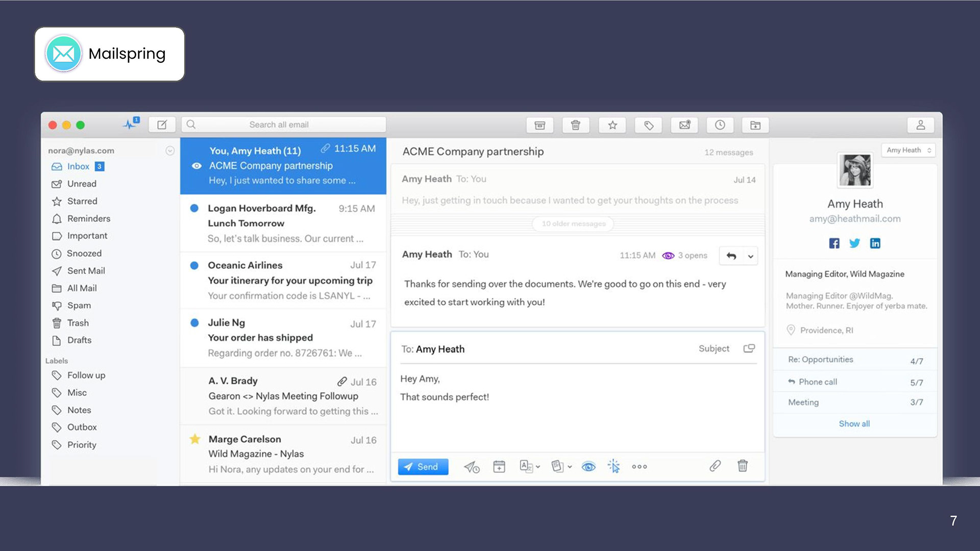Open the A. V. Brady email
The image size is (980, 551).
click(283, 396)
